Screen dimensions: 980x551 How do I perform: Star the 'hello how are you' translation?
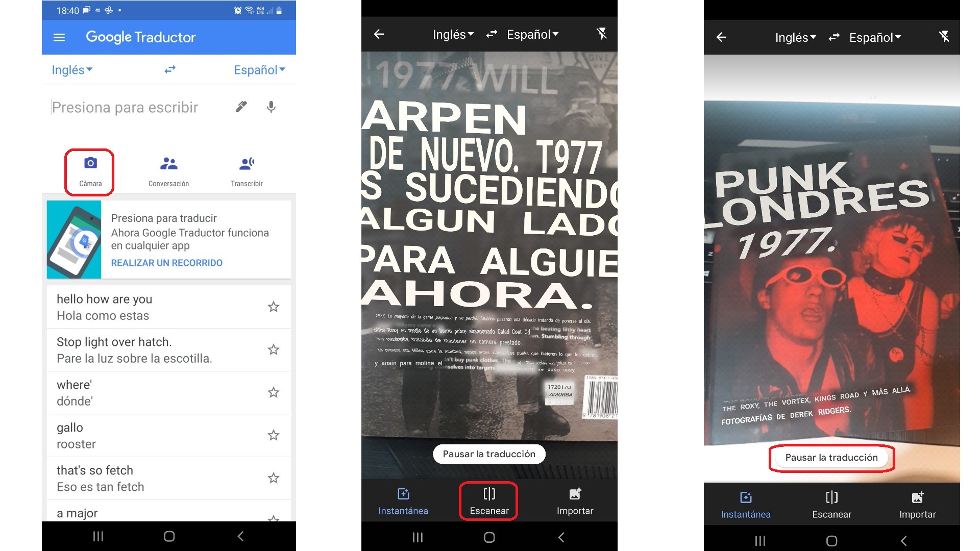point(274,307)
